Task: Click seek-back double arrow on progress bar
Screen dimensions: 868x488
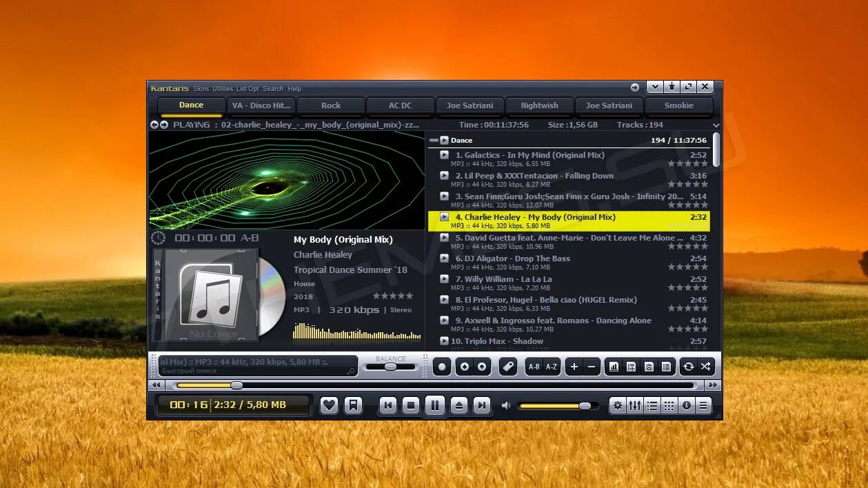Action: click(x=157, y=385)
